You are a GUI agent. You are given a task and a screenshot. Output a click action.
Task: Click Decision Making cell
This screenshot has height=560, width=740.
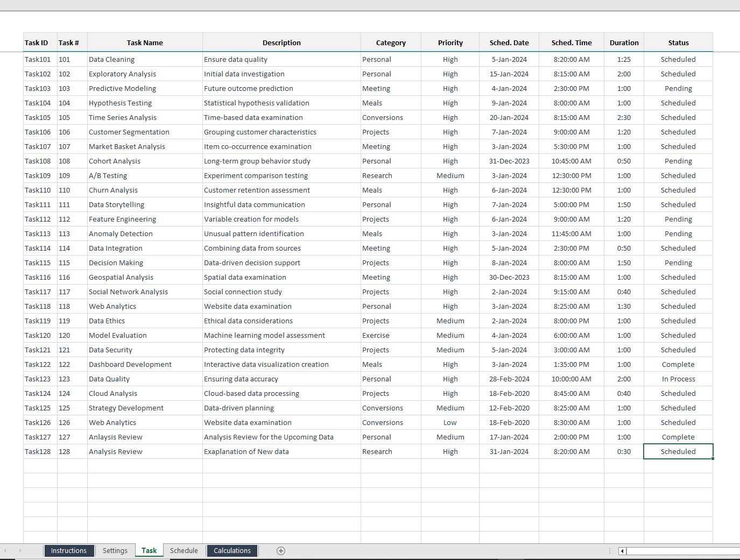pos(145,263)
